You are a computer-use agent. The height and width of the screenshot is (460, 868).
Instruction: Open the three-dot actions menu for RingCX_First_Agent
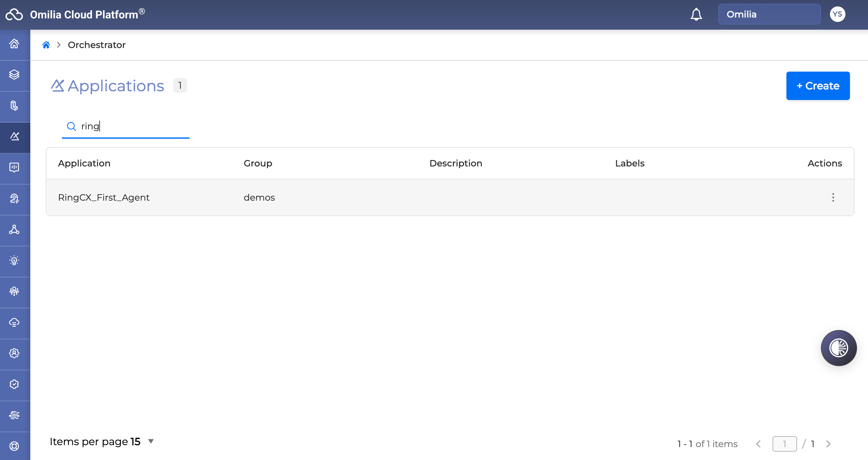(x=833, y=197)
